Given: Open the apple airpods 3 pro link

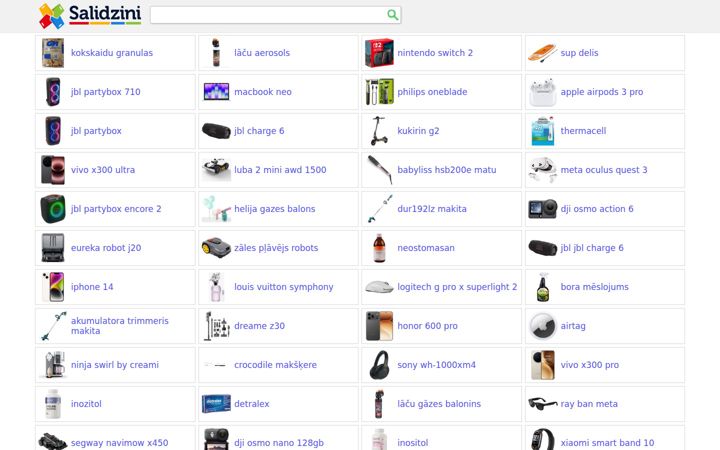Looking at the screenshot, I should tap(602, 92).
